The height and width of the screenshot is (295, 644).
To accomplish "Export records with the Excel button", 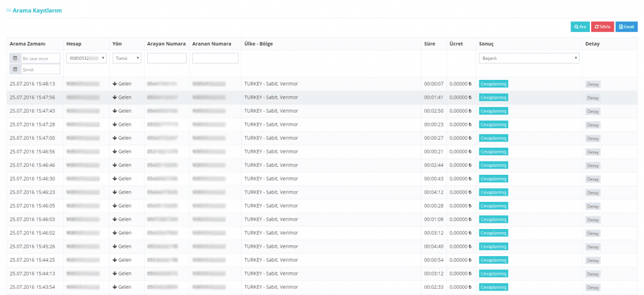I will point(626,27).
